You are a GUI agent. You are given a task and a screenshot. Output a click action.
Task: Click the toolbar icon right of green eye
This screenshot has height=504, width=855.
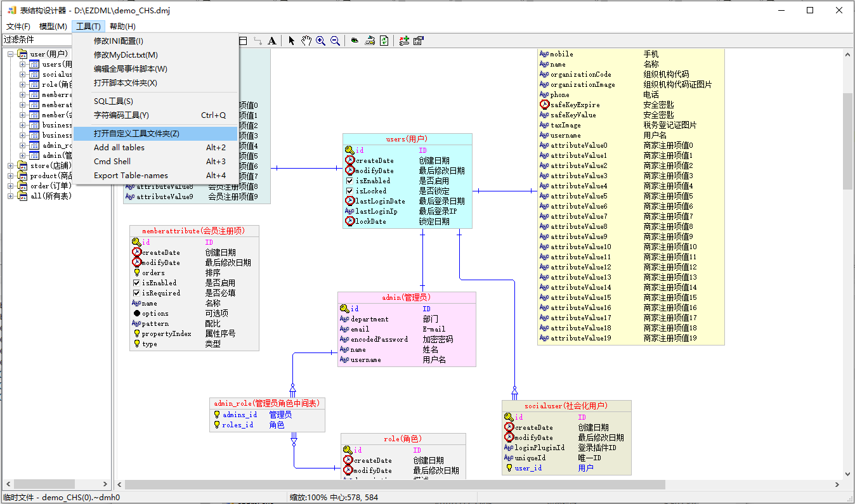370,41
